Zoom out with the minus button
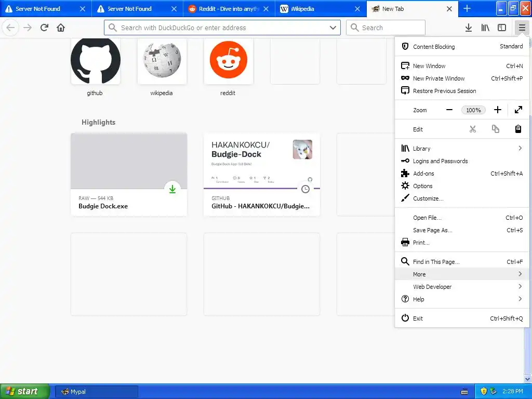The image size is (532, 399). point(449,110)
